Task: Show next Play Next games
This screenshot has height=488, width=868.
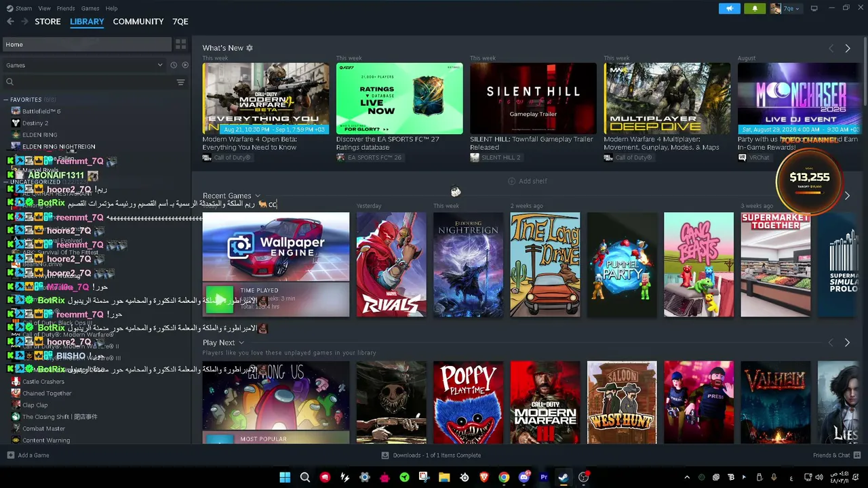Action: 847,343
